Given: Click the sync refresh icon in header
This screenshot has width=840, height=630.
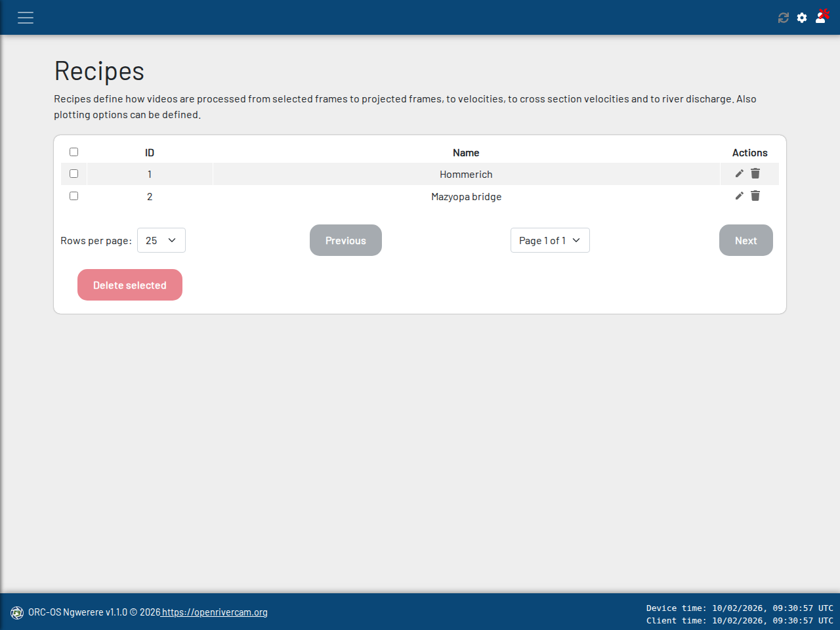Looking at the screenshot, I should pos(784,18).
